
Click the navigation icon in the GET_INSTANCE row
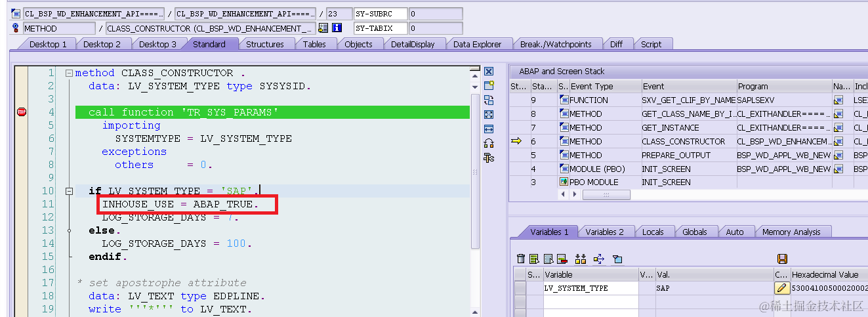pyautogui.click(x=838, y=127)
